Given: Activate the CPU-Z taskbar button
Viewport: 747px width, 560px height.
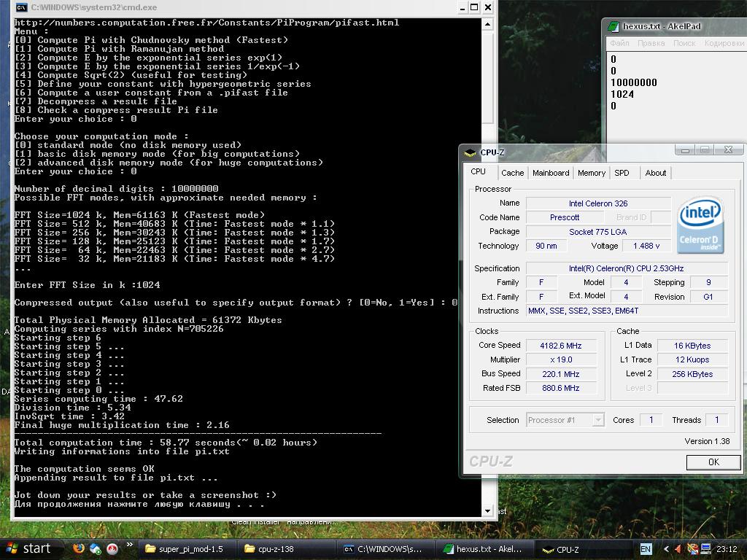Looking at the screenshot, I should pyautogui.click(x=584, y=549).
